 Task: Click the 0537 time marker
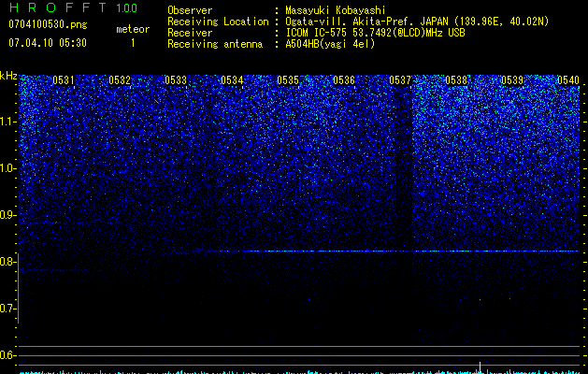[400, 79]
